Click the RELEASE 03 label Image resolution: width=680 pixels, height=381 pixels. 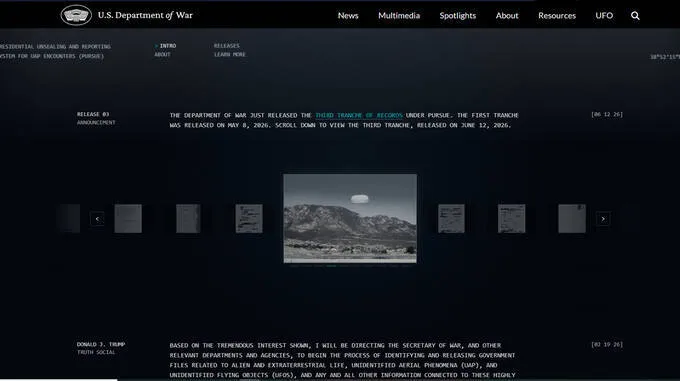pyautogui.click(x=93, y=114)
